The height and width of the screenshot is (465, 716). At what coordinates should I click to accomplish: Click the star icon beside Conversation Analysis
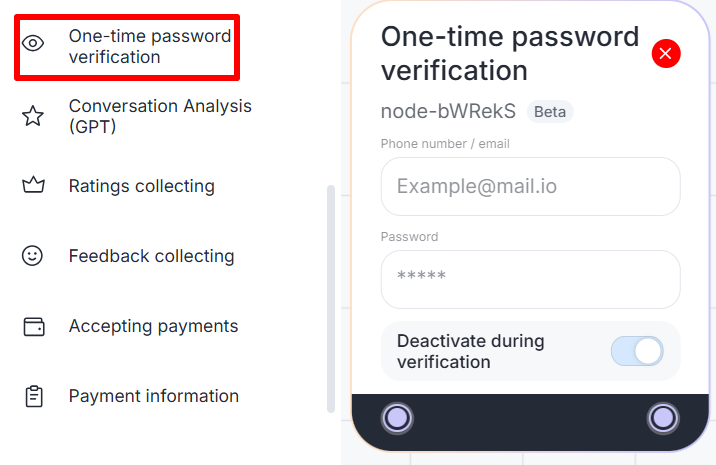click(33, 117)
